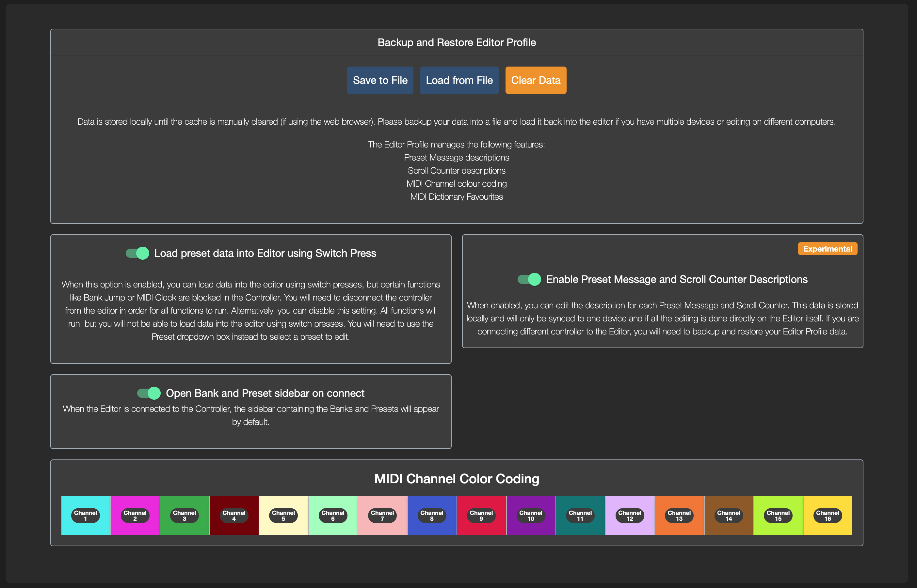Screen dimensions: 917x588
Task: Click the Load from File button
Action: point(459,80)
